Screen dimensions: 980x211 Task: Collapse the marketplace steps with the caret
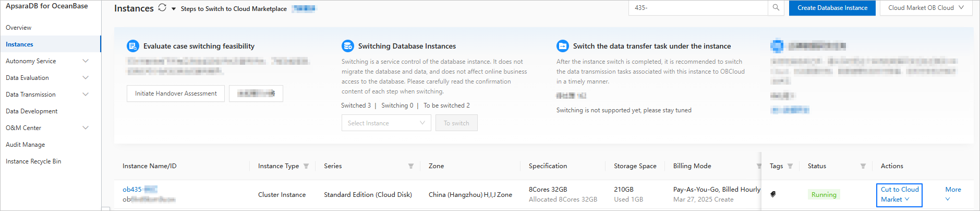174,9
